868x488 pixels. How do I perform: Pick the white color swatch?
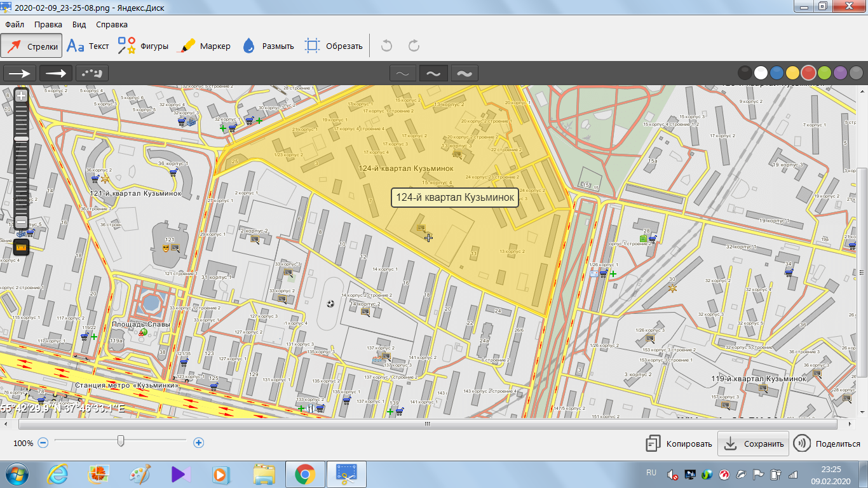761,74
